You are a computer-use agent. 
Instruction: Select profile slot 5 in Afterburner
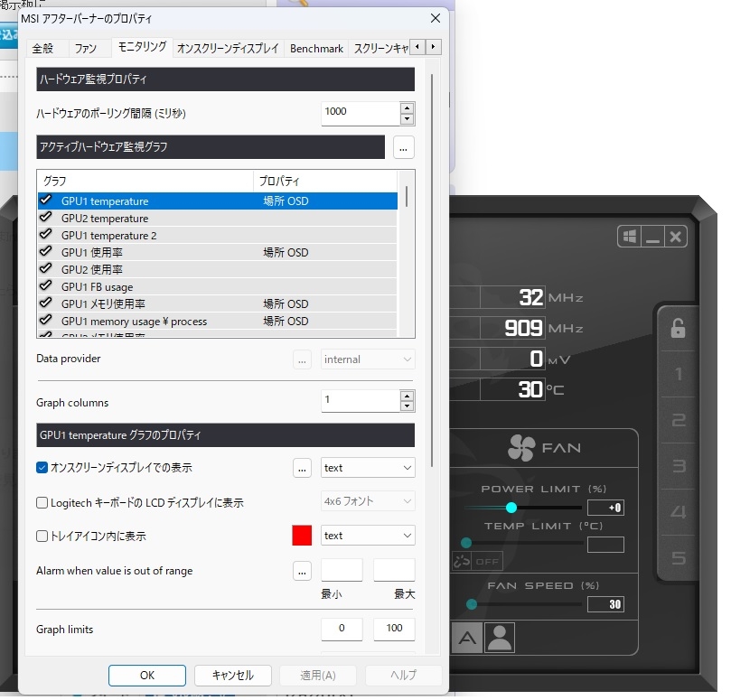pyautogui.click(x=679, y=558)
